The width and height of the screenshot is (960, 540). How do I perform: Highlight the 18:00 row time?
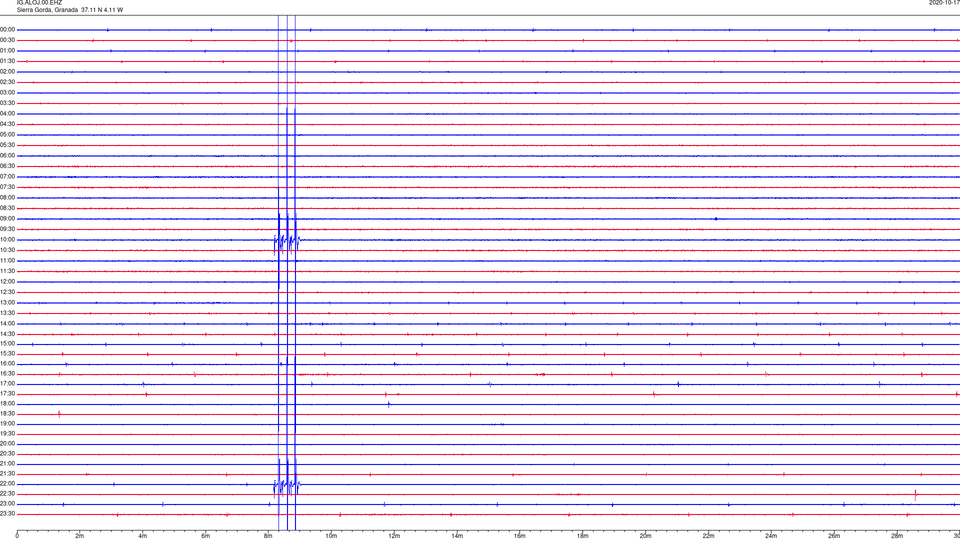pyautogui.click(x=7, y=403)
